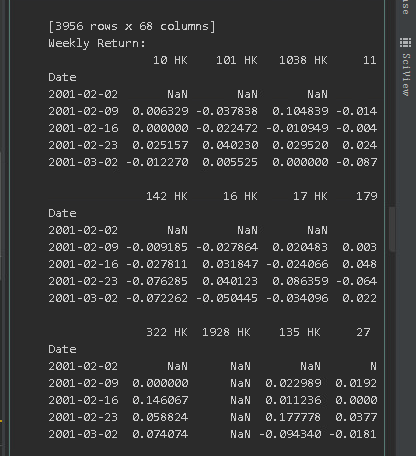Screen dimensions: 416x456
Task: Click the '17 HK' column header
Action: (x=310, y=196)
